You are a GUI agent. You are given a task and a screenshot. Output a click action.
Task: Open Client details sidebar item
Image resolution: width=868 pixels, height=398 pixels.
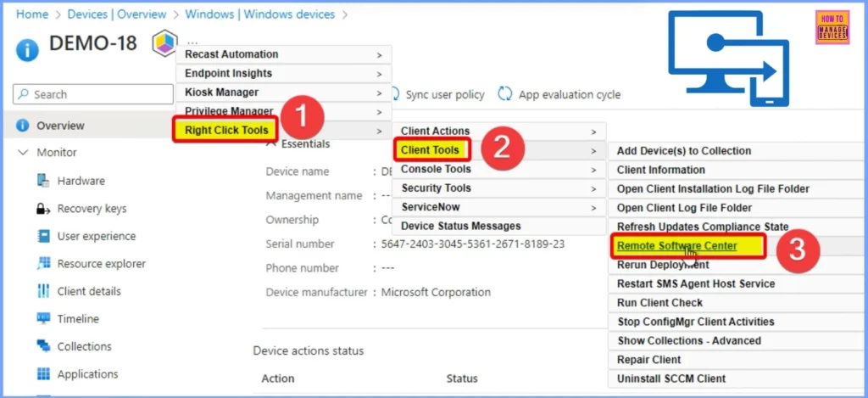coord(88,291)
